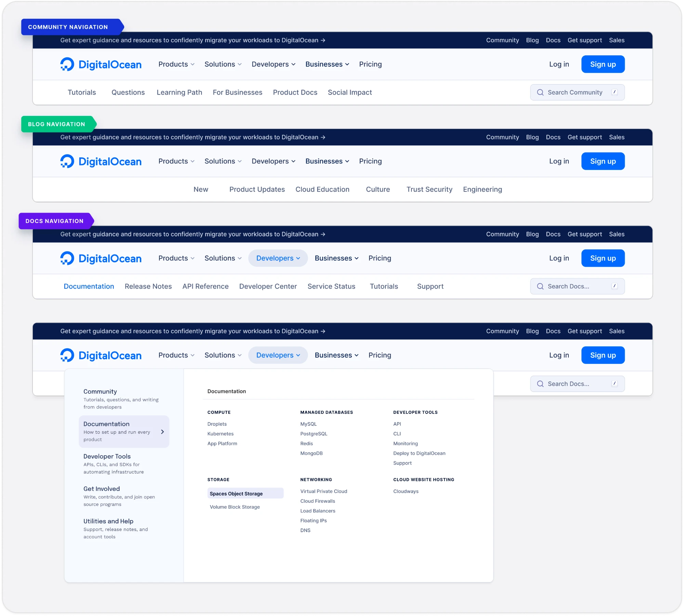Click the magnifier icon in Search Community field

[x=540, y=92]
